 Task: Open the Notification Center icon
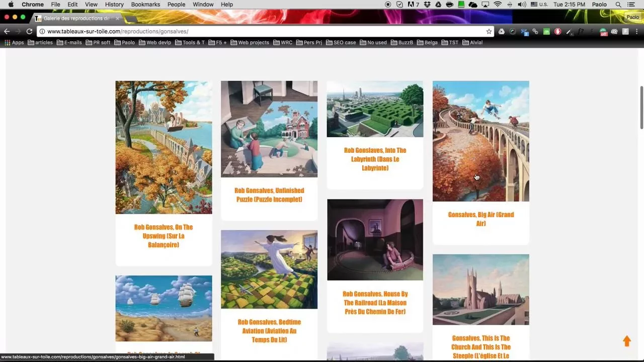(x=631, y=5)
